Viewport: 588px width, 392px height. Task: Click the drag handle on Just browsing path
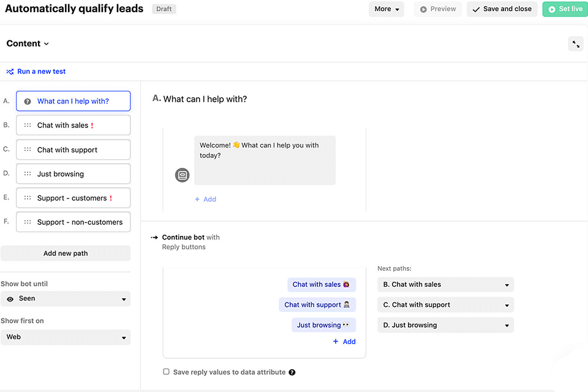28,174
